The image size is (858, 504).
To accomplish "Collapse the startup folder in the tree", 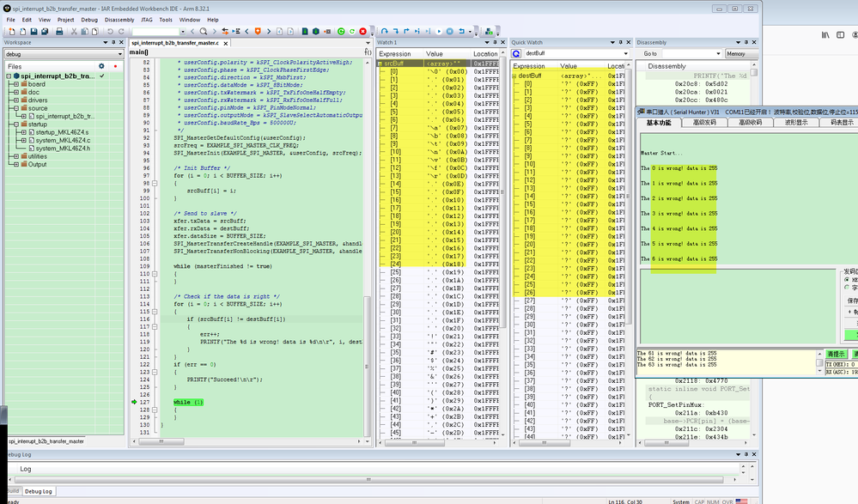I will 15,124.
